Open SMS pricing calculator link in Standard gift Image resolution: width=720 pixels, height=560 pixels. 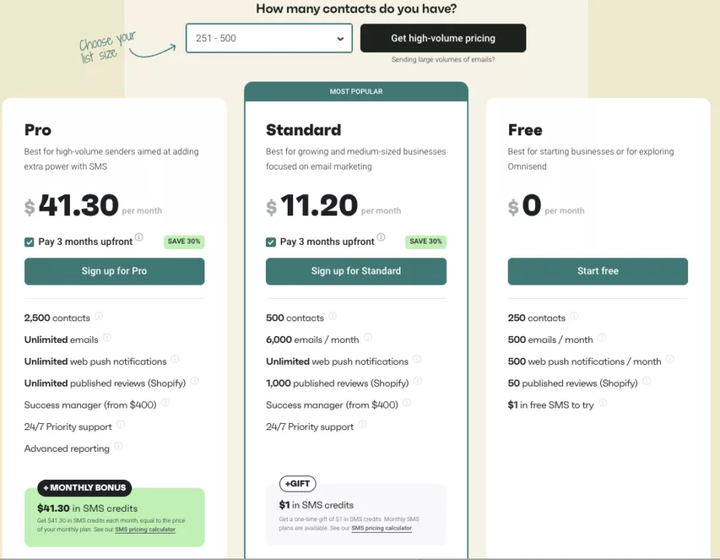(382, 528)
